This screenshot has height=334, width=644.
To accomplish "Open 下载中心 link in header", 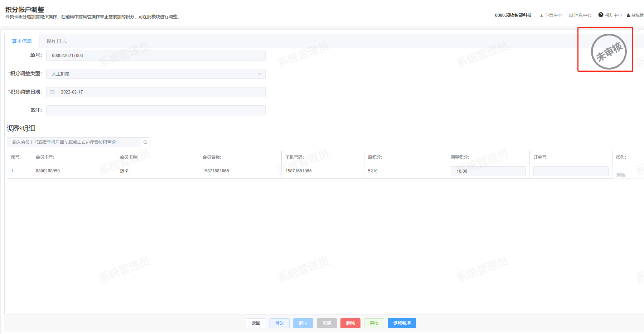I will [553, 15].
